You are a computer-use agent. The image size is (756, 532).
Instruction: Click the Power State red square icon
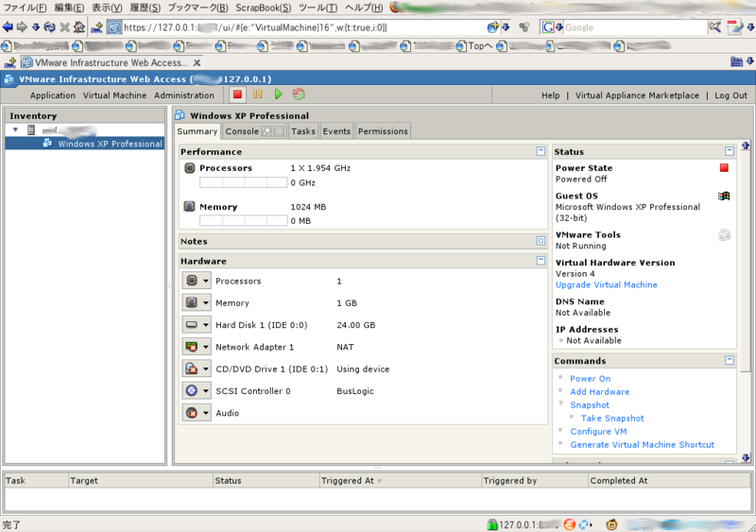click(x=724, y=168)
